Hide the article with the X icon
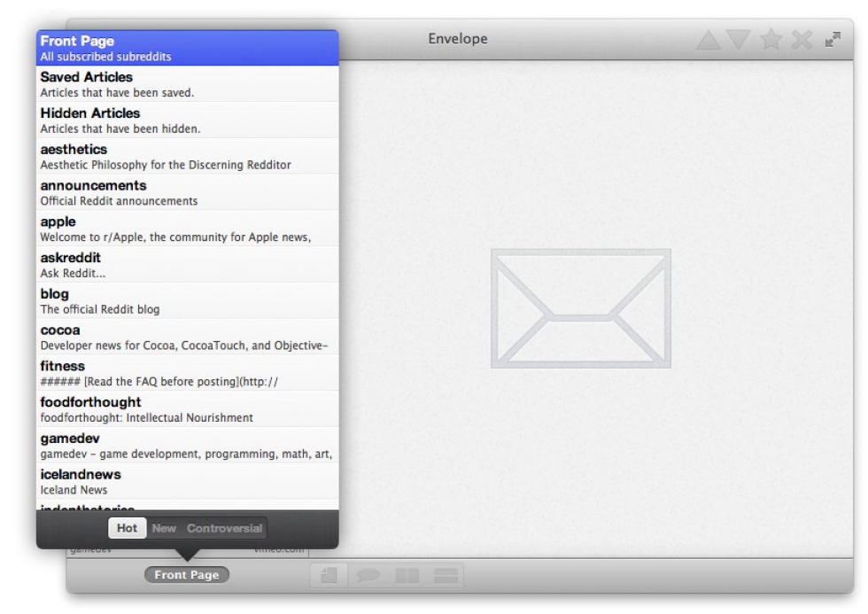Screen dimensions: 868x614 [802, 41]
